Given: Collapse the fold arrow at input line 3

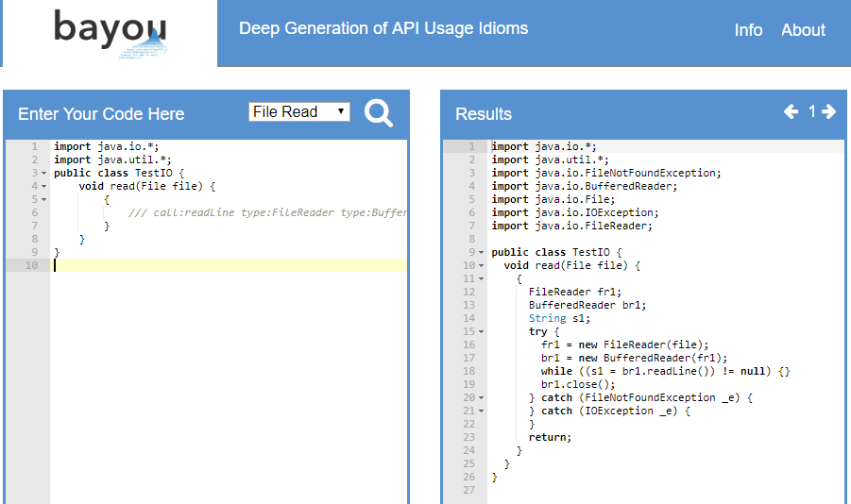Looking at the screenshot, I should coord(44,174).
